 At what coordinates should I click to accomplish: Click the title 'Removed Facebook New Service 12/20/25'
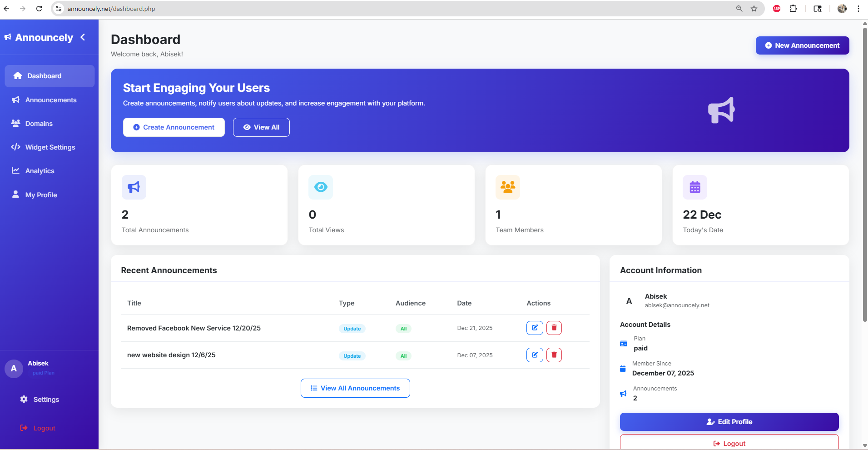pyautogui.click(x=194, y=328)
